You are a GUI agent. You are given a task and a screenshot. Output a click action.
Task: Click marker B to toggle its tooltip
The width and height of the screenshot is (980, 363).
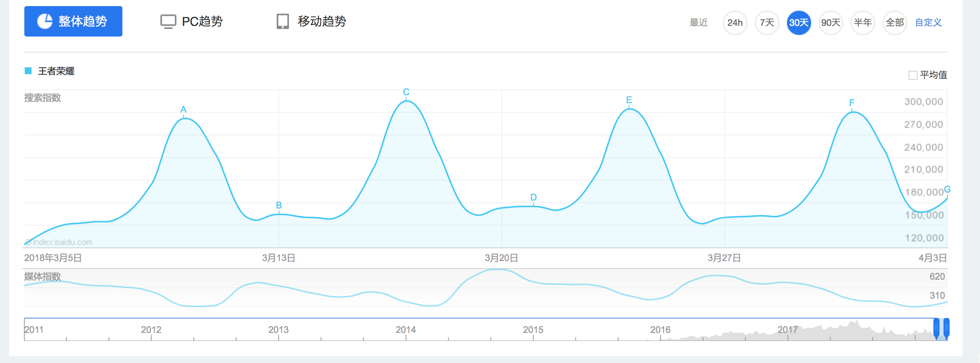click(279, 205)
